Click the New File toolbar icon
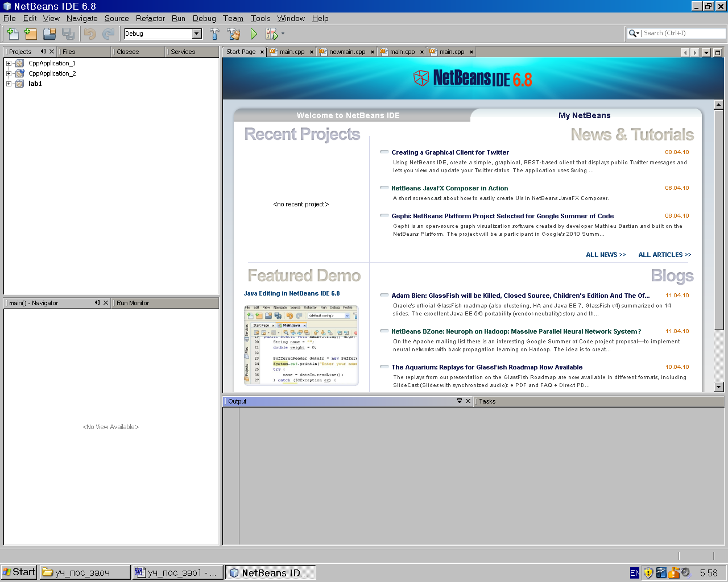728x582 pixels. tap(13, 34)
